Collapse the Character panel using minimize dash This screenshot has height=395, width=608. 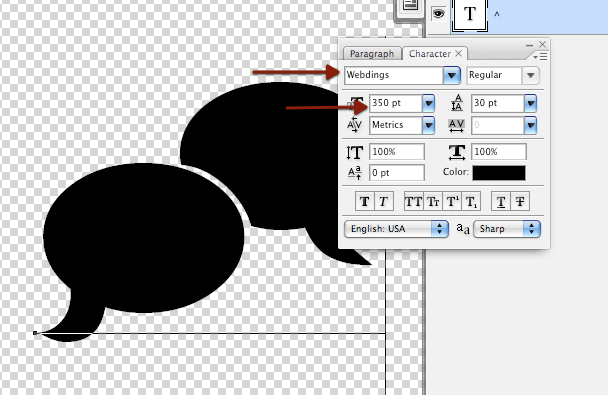pos(529,45)
